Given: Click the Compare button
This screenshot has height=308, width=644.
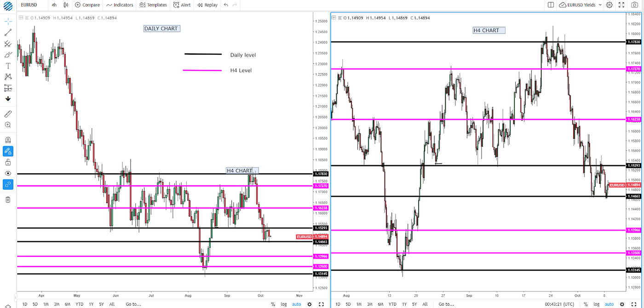Looking at the screenshot, I should point(87,5).
